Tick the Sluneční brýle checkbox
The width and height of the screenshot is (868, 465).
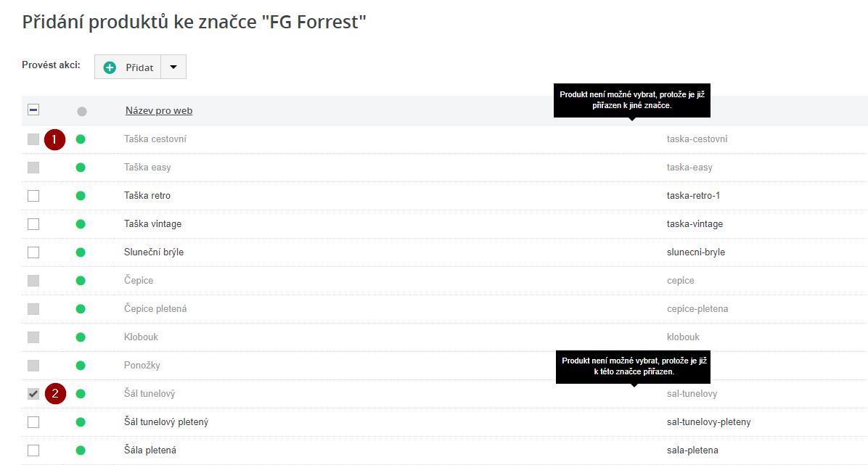(33, 252)
